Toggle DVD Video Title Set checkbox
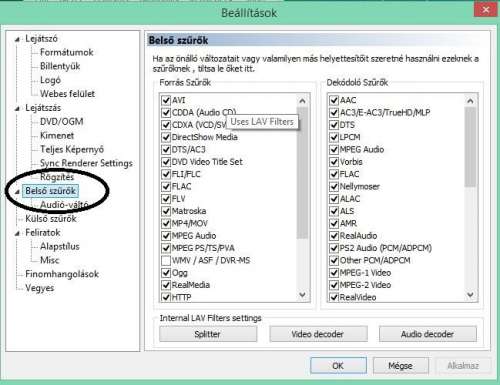The width and height of the screenshot is (500, 385). (166, 162)
